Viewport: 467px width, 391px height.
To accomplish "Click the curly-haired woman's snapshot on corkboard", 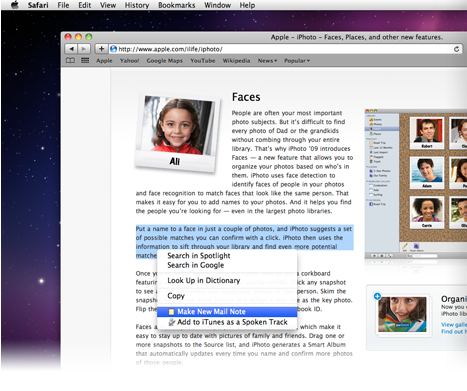I will 427,212.
